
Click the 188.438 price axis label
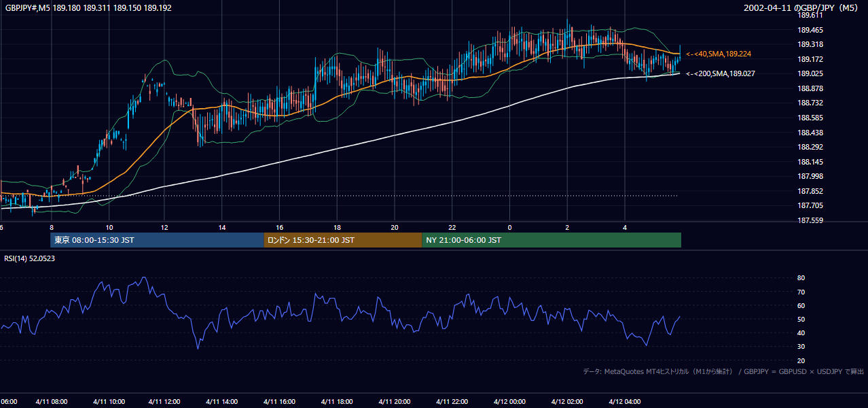[810, 133]
